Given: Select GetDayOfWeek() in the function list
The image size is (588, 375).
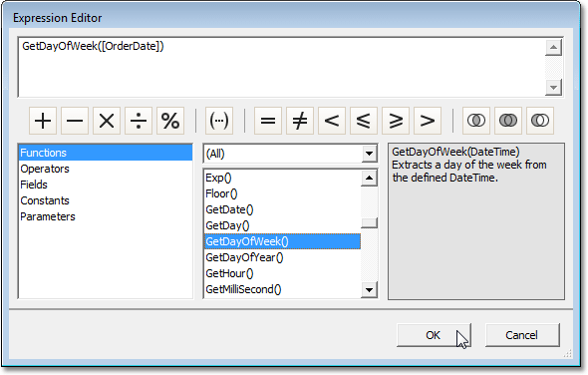Looking at the screenshot, I should pos(282,241).
